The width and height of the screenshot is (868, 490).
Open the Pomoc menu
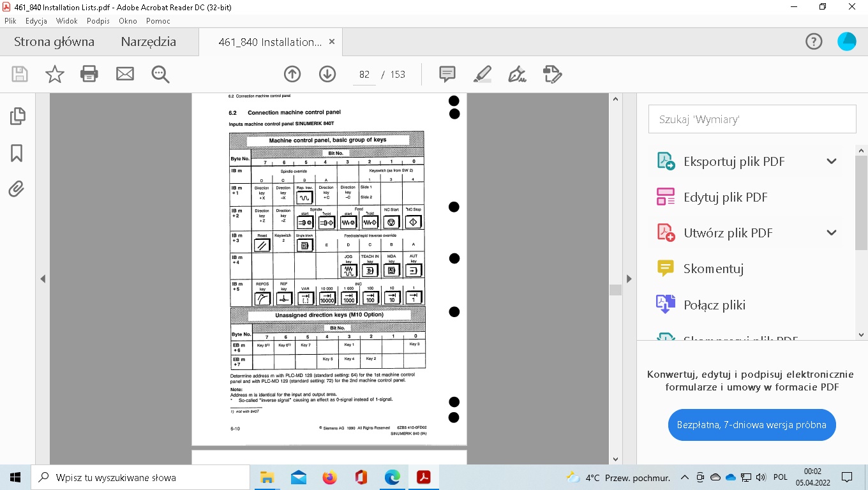pos(158,21)
